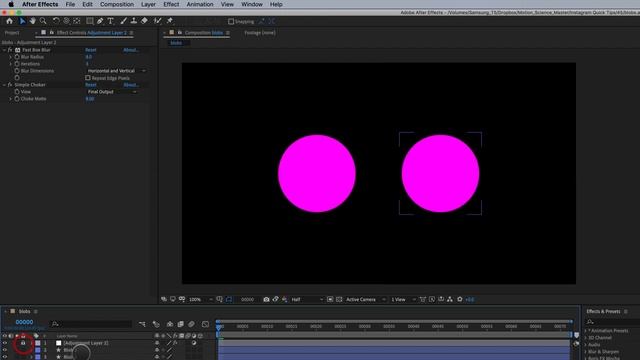The height and width of the screenshot is (360, 640).
Task: Switch to the Project tab
Action: coord(12,33)
